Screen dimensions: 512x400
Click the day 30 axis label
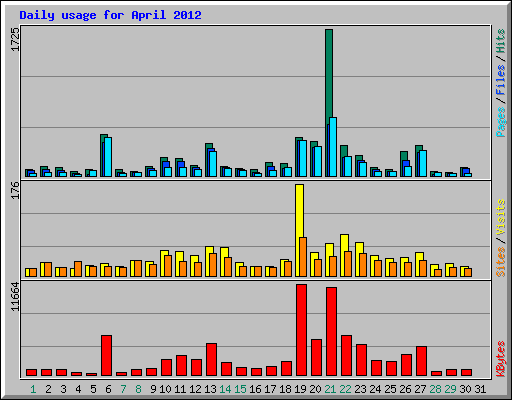(x=465, y=389)
